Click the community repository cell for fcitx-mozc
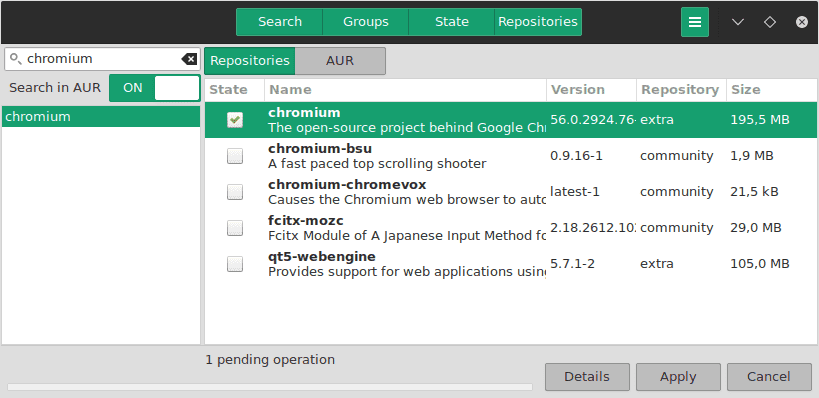The height and width of the screenshot is (398, 819). point(676,228)
